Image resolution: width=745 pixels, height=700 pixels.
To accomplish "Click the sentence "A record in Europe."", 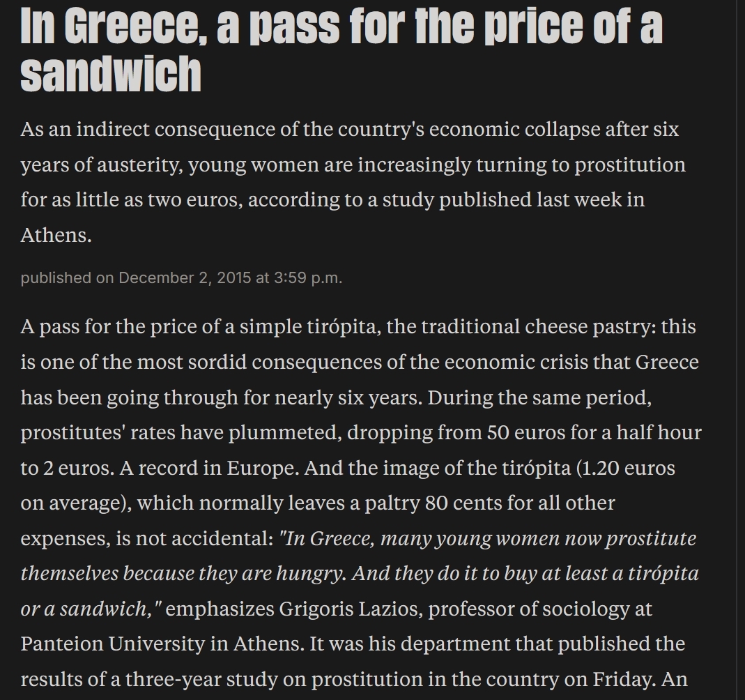I will tap(210, 468).
